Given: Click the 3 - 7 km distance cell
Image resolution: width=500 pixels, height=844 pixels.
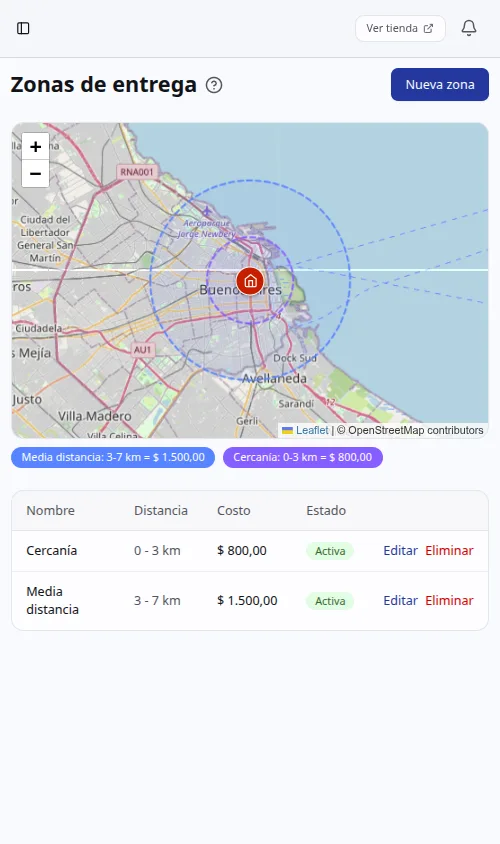Looking at the screenshot, I should coord(157,601).
